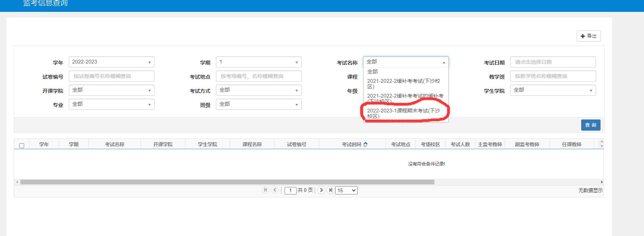The image size is (644, 236).
Task: Click the last page pagination icon
Action: point(330,190)
